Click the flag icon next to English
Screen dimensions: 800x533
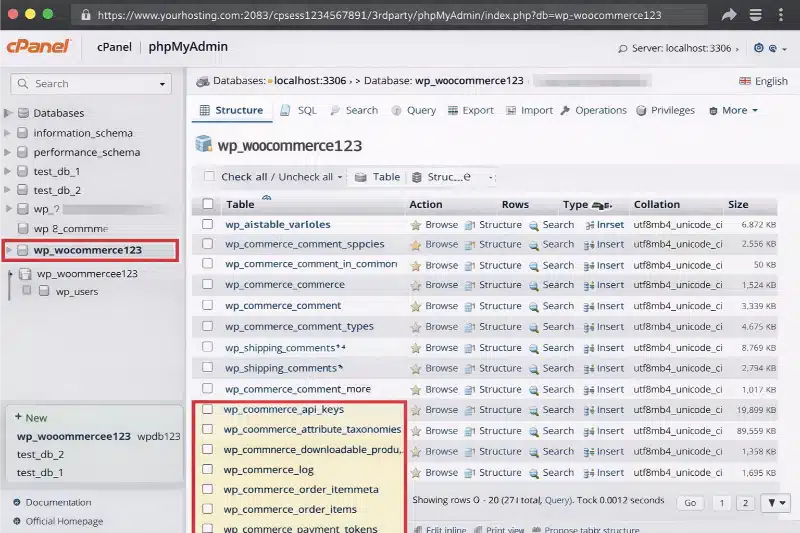coord(745,81)
